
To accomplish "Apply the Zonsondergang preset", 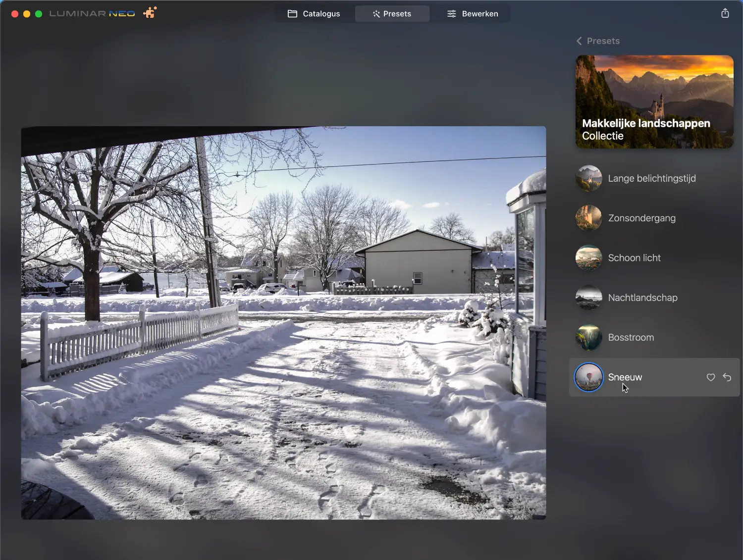I will tap(654, 218).
